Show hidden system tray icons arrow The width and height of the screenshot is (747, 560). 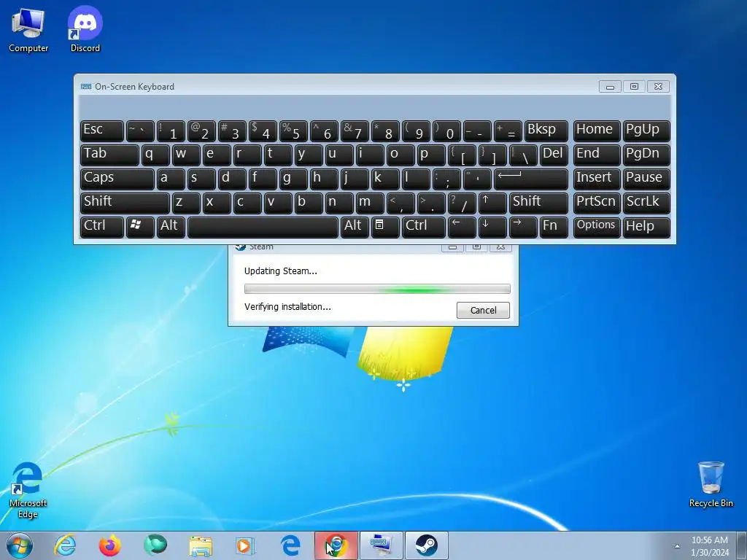pos(677,546)
